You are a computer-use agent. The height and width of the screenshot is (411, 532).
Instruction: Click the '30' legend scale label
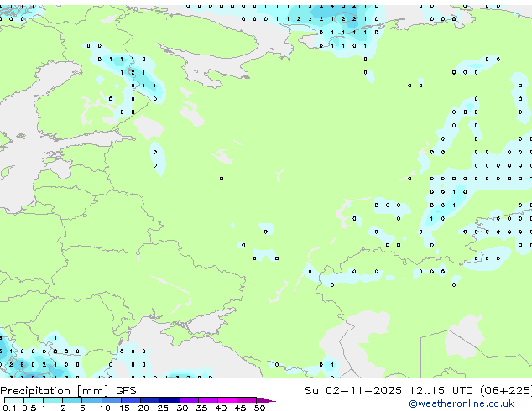pyautogui.click(x=182, y=408)
